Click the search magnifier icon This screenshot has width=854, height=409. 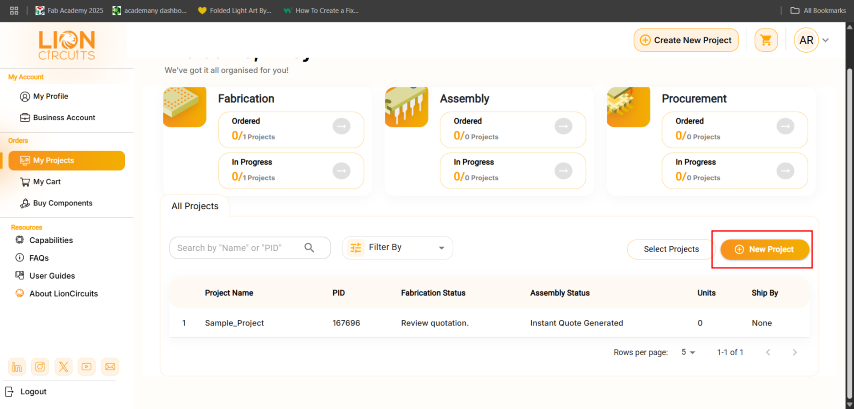pyautogui.click(x=309, y=248)
